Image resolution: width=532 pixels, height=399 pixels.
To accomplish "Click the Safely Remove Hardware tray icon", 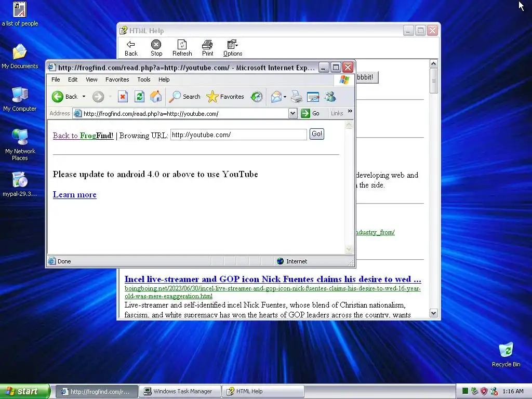I will [x=475, y=391].
